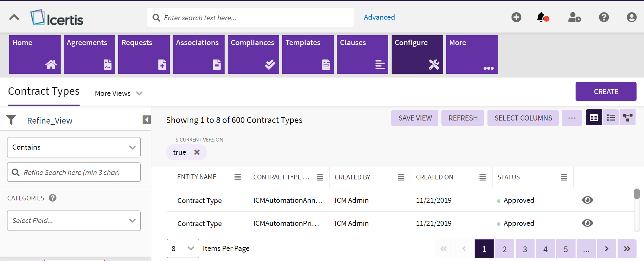Go to the Agreements navigation tile

click(89, 55)
